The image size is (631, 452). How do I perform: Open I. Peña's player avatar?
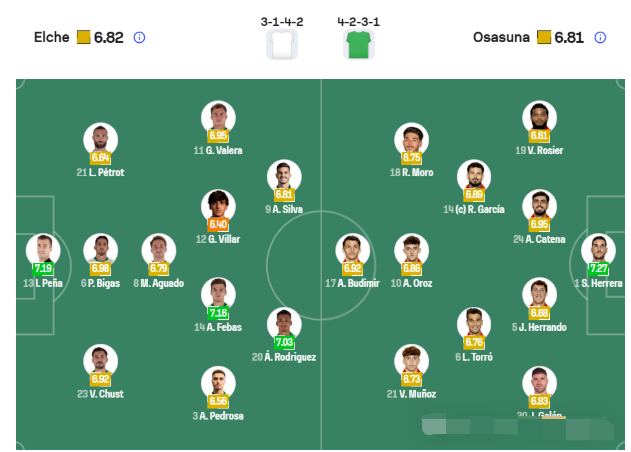click(43, 248)
